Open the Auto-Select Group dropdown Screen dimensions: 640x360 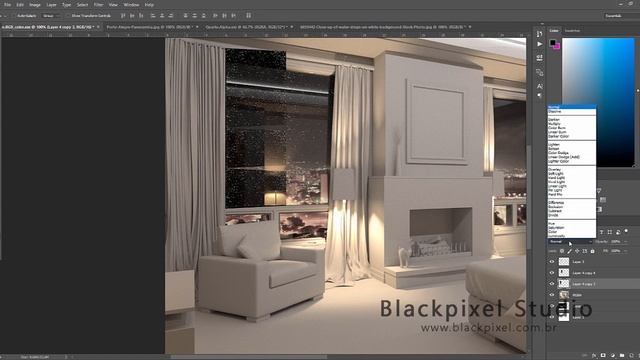coord(51,16)
